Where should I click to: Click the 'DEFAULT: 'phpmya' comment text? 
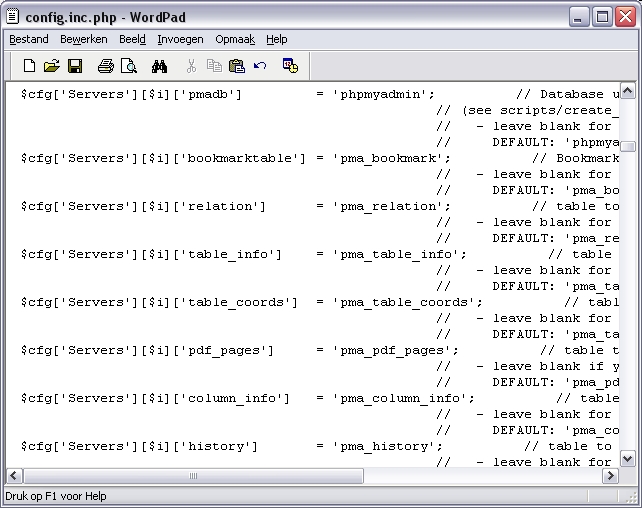(x=556, y=142)
